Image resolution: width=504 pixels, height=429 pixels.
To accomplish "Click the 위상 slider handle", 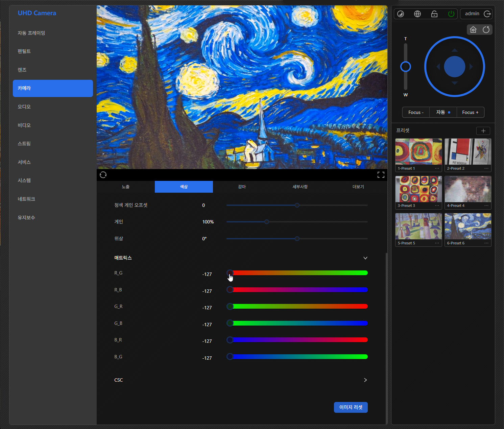I will [x=297, y=239].
